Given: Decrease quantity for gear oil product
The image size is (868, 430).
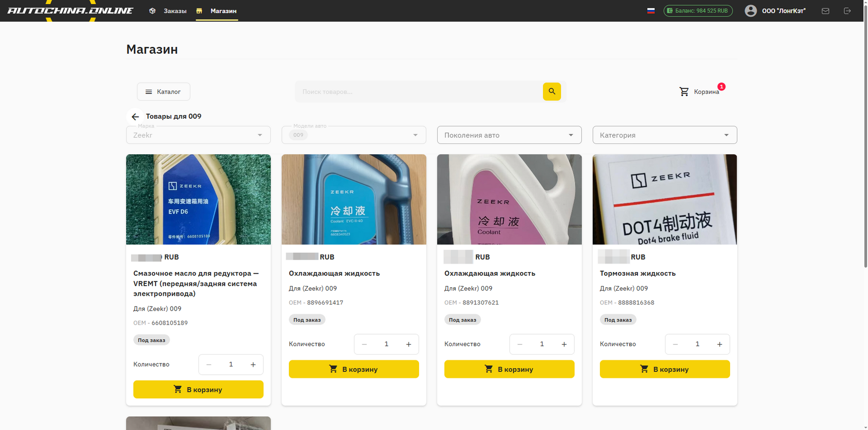Looking at the screenshot, I should pos(209,364).
